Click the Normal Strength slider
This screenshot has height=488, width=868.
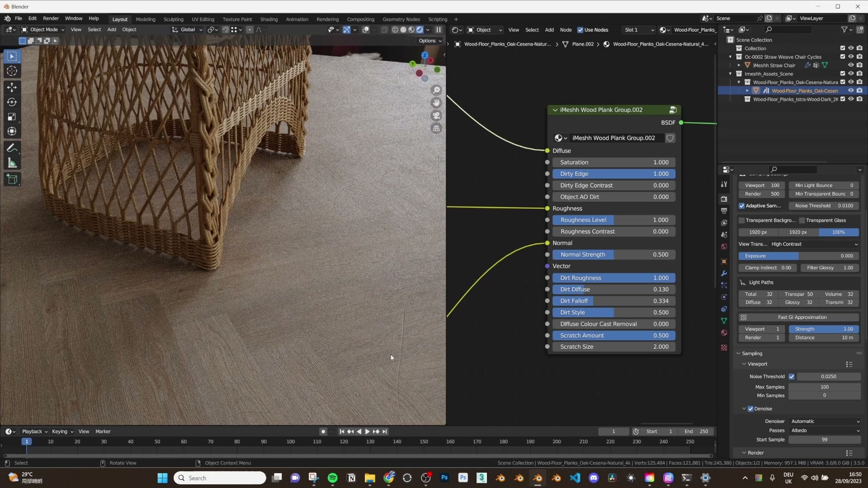click(613, 255)
